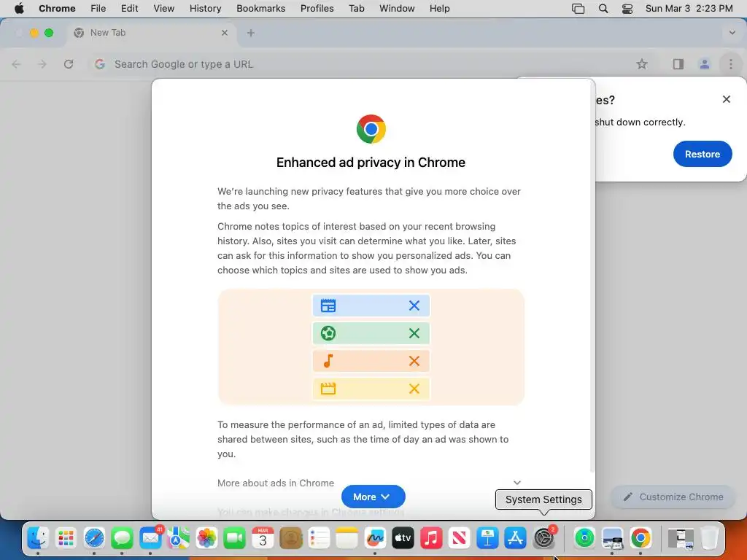Image resolution: width=747 pixels, height=560 pixels.
Task: Select the New Tab tab
Action: pos(152,33)
